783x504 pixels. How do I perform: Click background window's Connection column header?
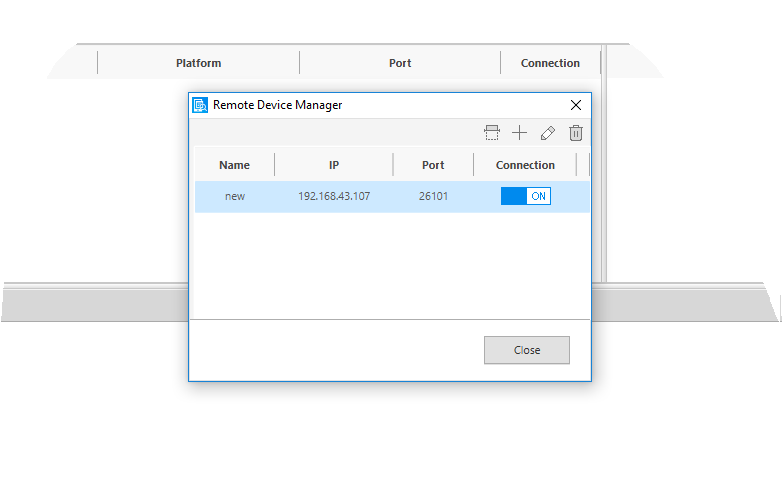(x=550, y=63)
